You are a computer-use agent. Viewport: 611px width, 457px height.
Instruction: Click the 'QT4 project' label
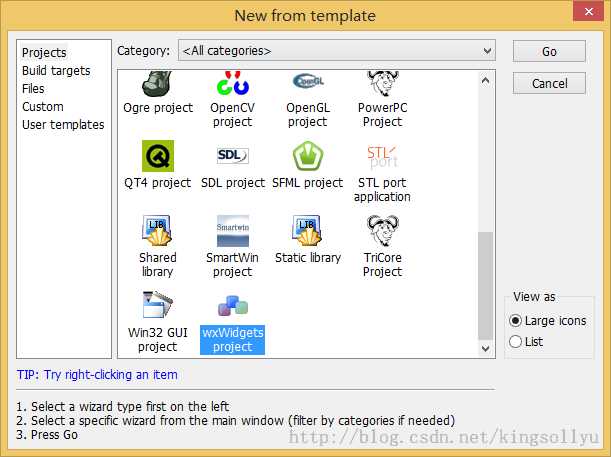point(158,182)
